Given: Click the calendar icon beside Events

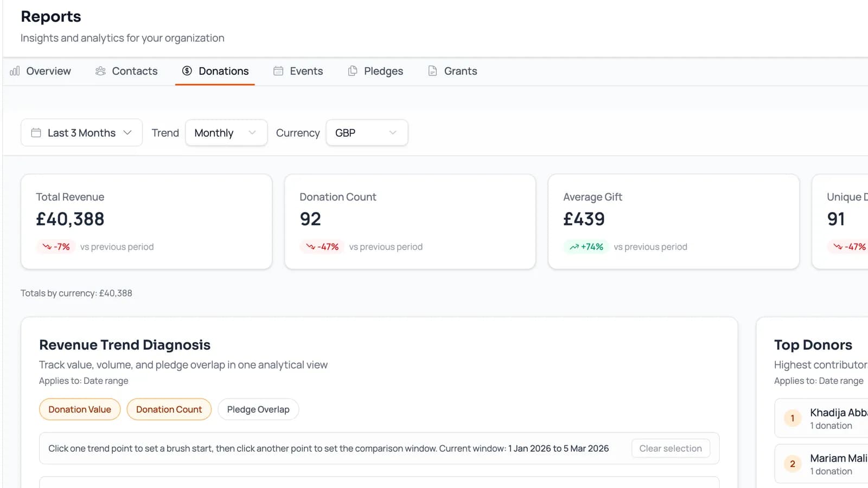Looking at the screenshot, I should click(278, 70).
